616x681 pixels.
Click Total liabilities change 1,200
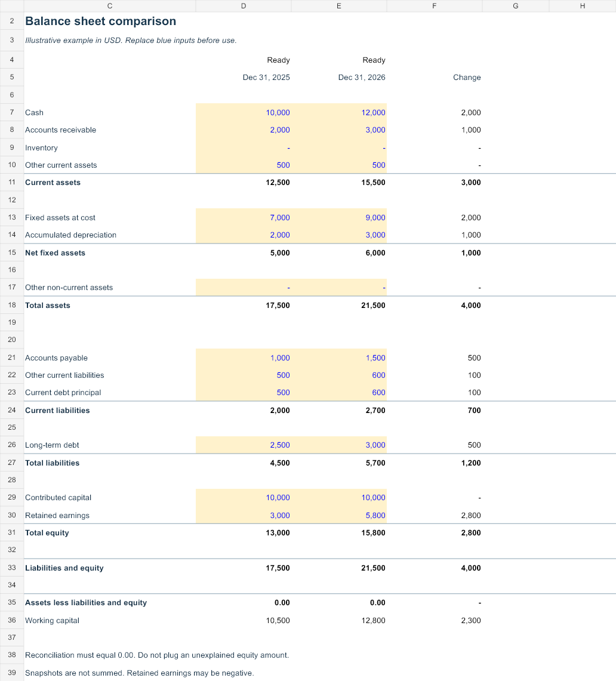[471, 463]
